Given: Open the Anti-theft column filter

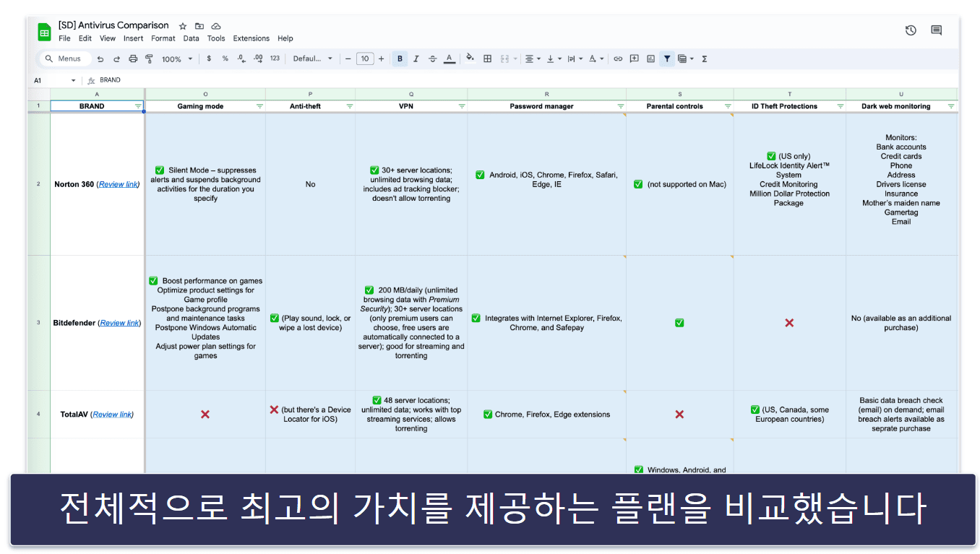Looking at the screenshot, I should [349, 106].
